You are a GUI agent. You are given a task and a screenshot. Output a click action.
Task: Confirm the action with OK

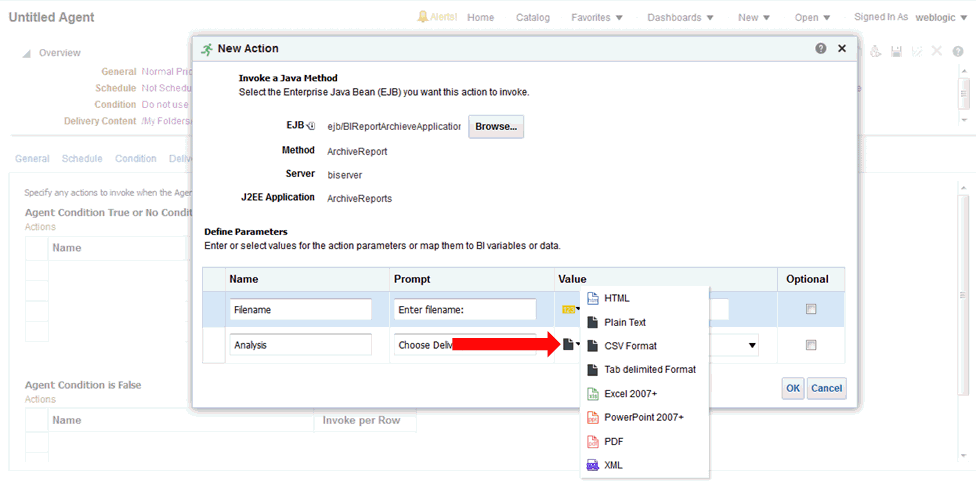click(x=793, y=388)
